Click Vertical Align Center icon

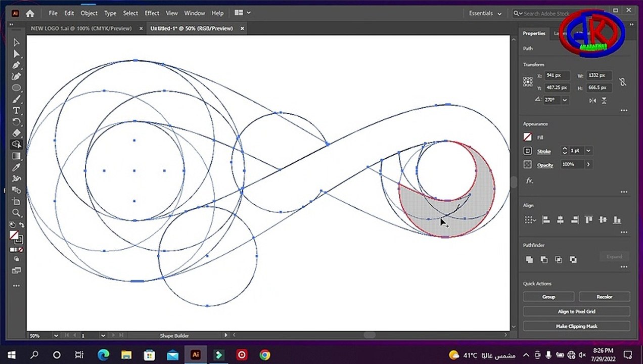[603, 220]
